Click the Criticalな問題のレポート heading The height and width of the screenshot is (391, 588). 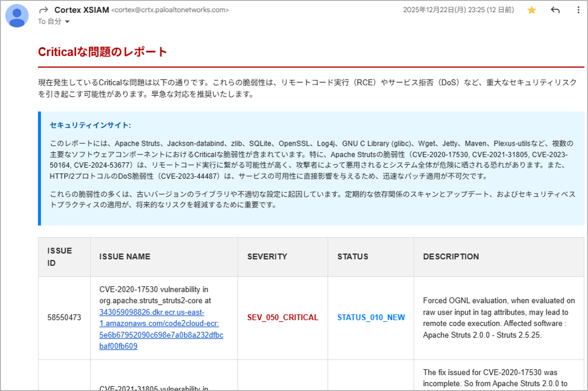(x=102, y=52)
